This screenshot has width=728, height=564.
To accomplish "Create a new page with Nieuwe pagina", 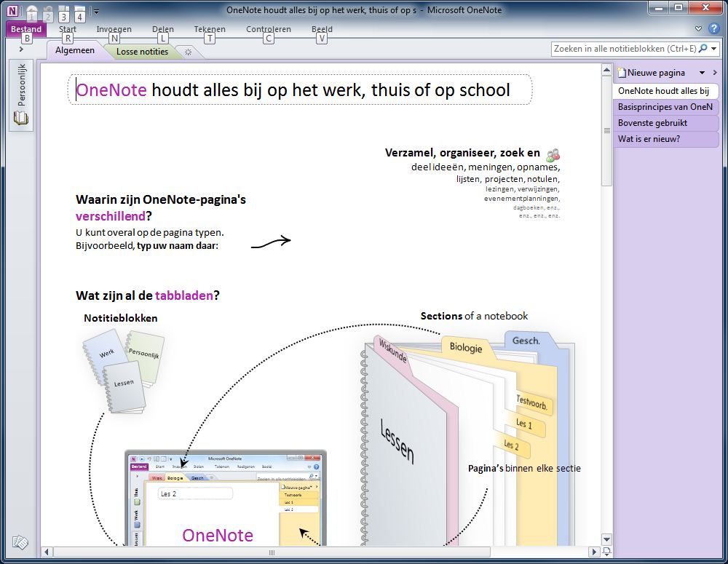I will click(652, 73).
